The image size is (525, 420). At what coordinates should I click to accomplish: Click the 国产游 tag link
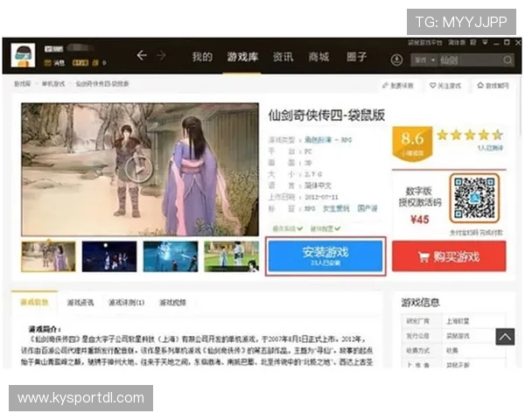[367, 208]
